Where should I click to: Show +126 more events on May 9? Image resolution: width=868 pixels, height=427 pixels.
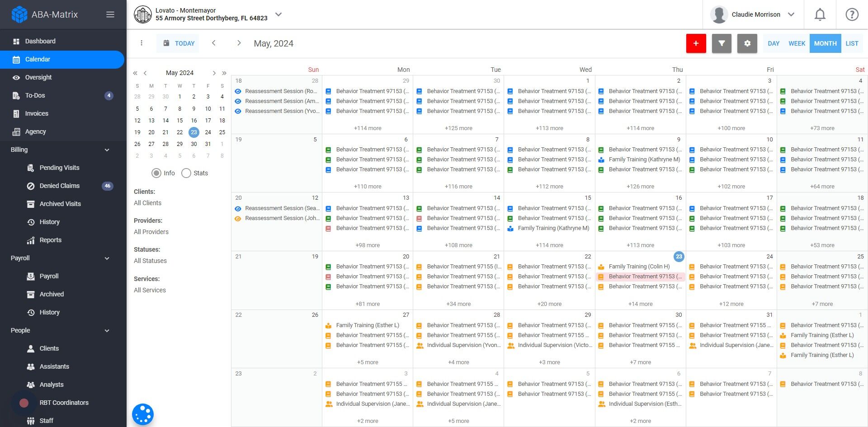coord(640,187)
